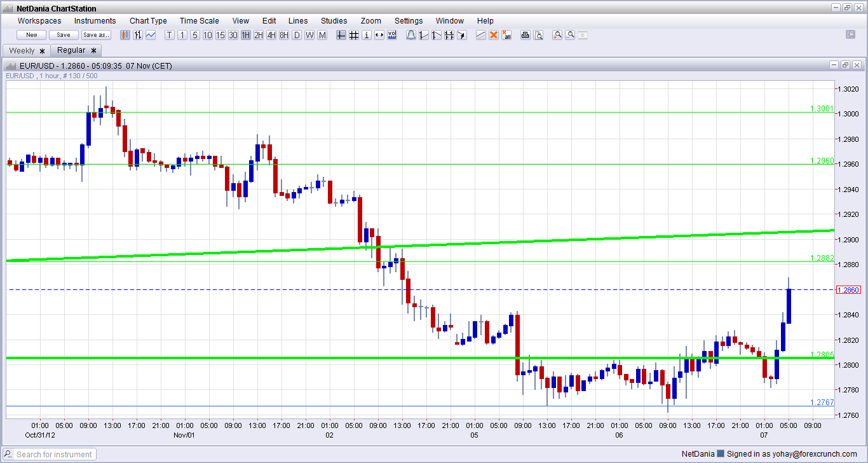The height and width of the screenshot is (463, 868).
Task: Click the Save as.. button
Action: [x=96, y=35]
